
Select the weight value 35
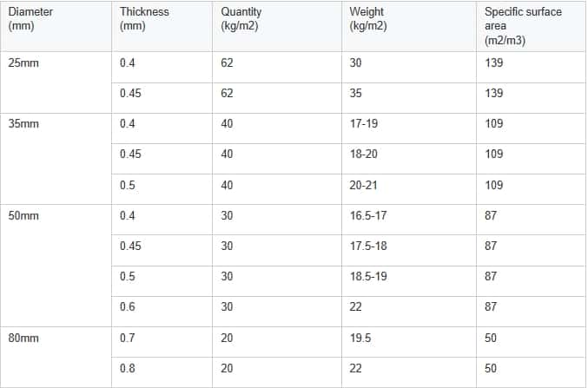(356, 93)
